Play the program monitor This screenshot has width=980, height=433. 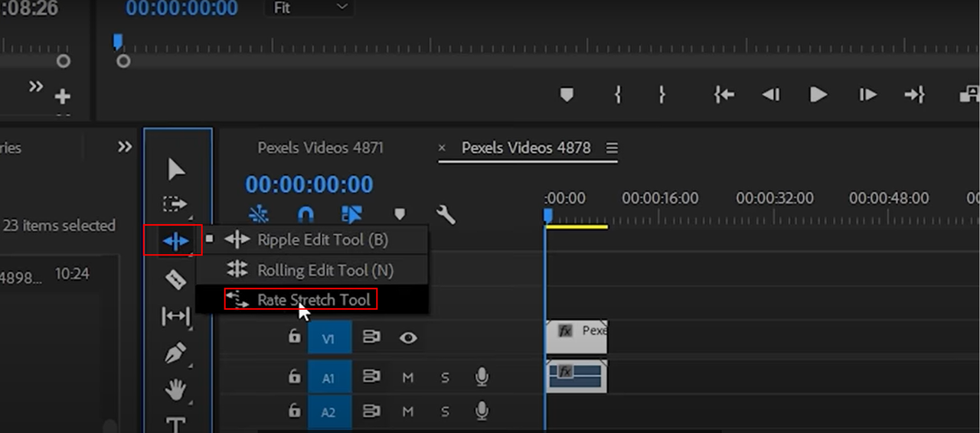[x=818, y=95]
